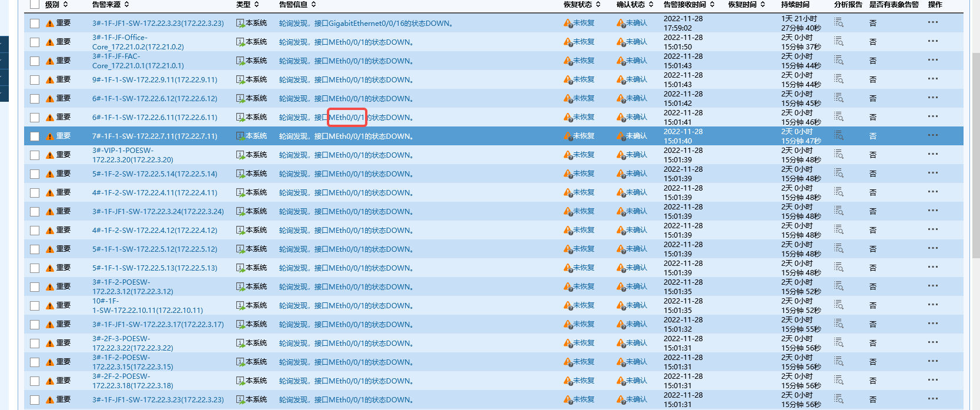
Task: Open analysis report icon for 172.22.6.12 row
Action: click(839, 98)
